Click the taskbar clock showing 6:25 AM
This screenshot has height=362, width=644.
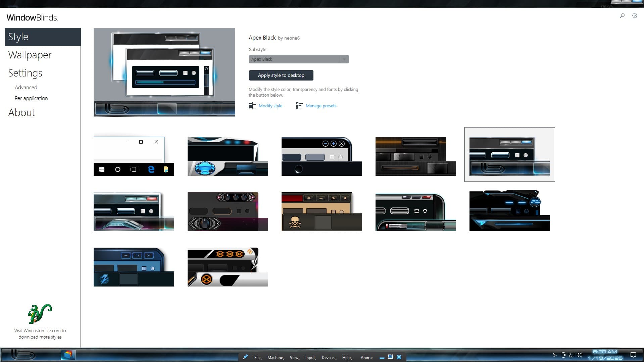(x=605, y=355)
